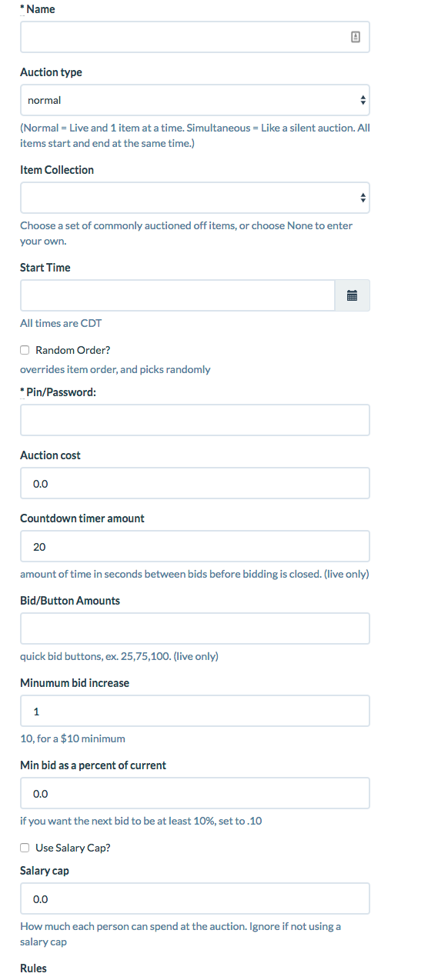438x980 pixels.
Task: Click the Bid/Button Amounts input
Action: click(195, 628)
